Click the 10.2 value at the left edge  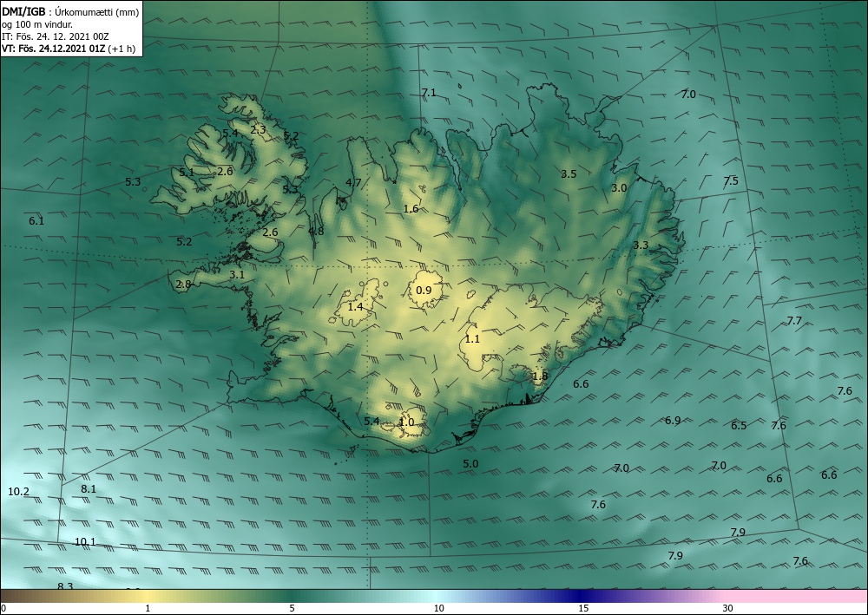point(19,491)
